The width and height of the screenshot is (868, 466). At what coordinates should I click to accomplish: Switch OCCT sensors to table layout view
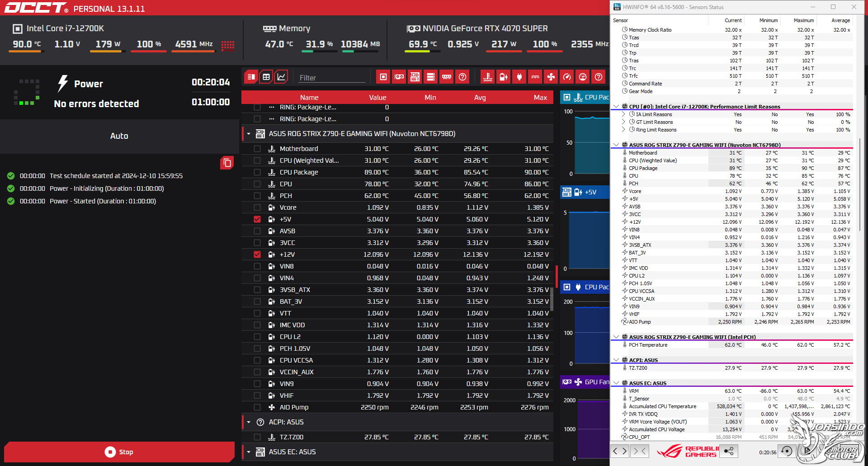(266, 77)
